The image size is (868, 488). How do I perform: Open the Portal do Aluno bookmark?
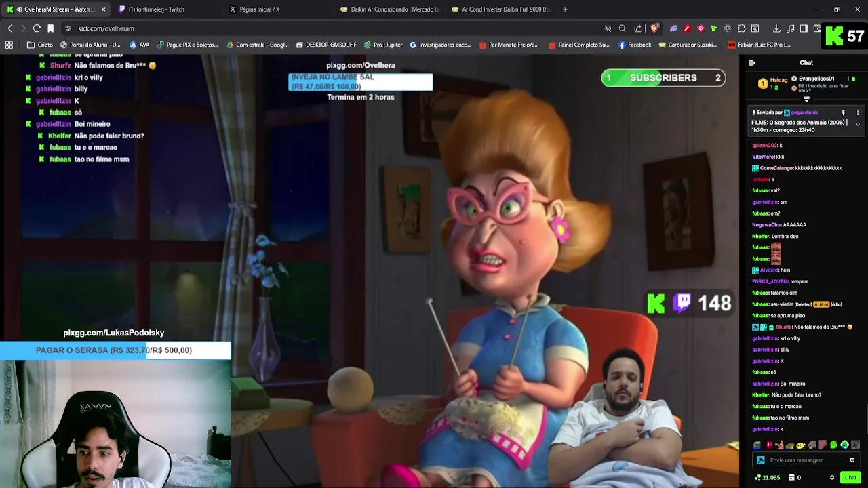(x=90, y=45)
